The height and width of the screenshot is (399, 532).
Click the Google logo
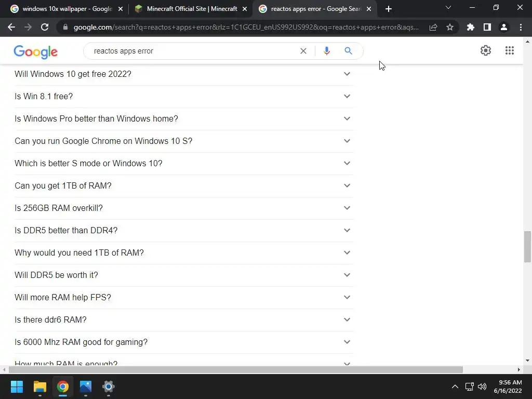pos(36,52)
